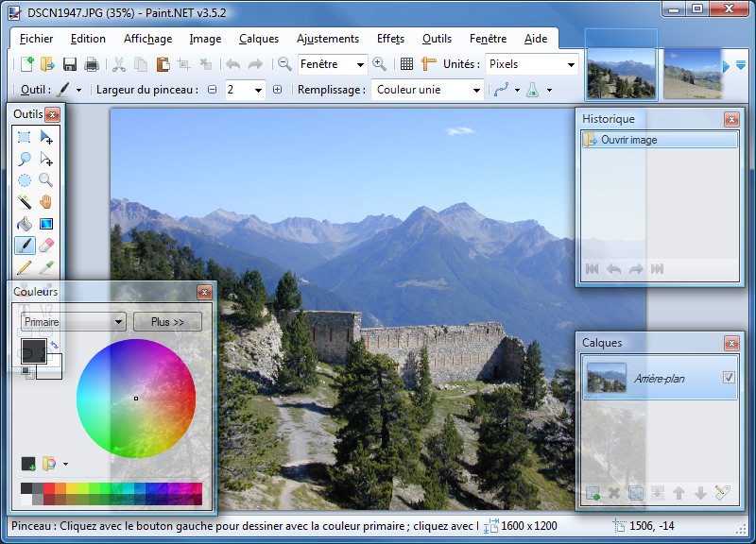Toggle the rulers display
Screen dimensions: 756x544
coord(429,64)
